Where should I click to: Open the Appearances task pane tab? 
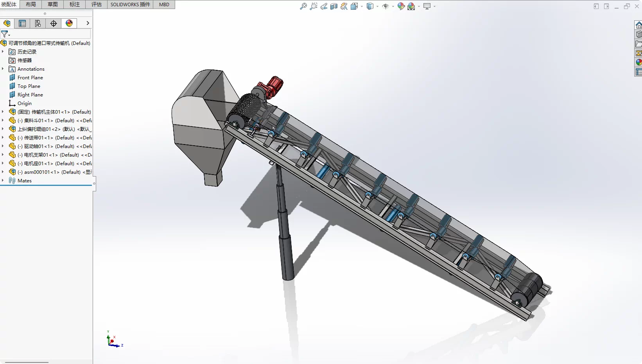coord(638,62)
